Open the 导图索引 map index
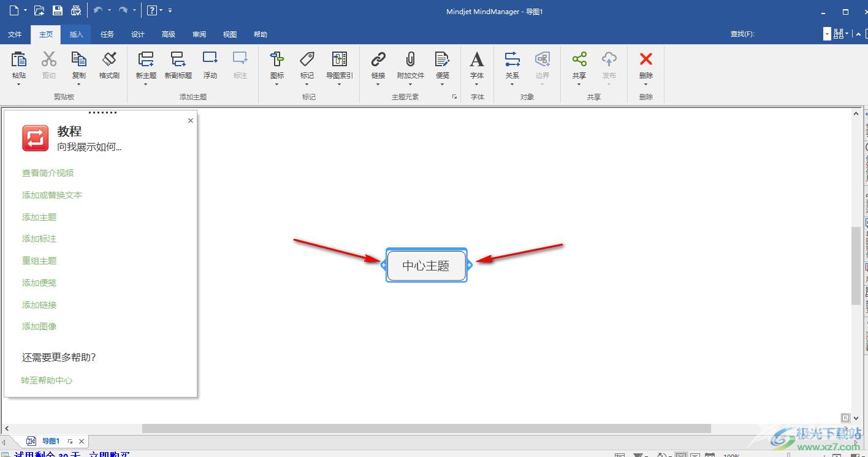The width and height of the screenshot is (868, 457). click(x=339, y=60)
